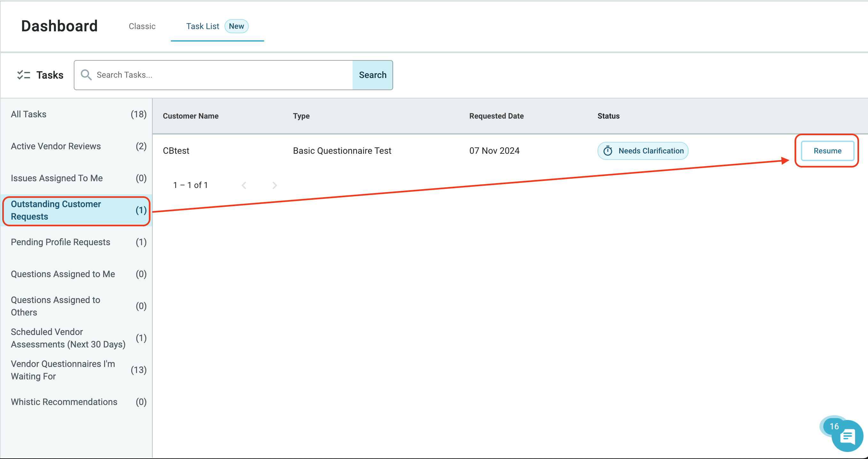Viewport: 868px width, 459px height.
Task: Click the clock icon on Needs Clarification status
Action: coord(608,151)
